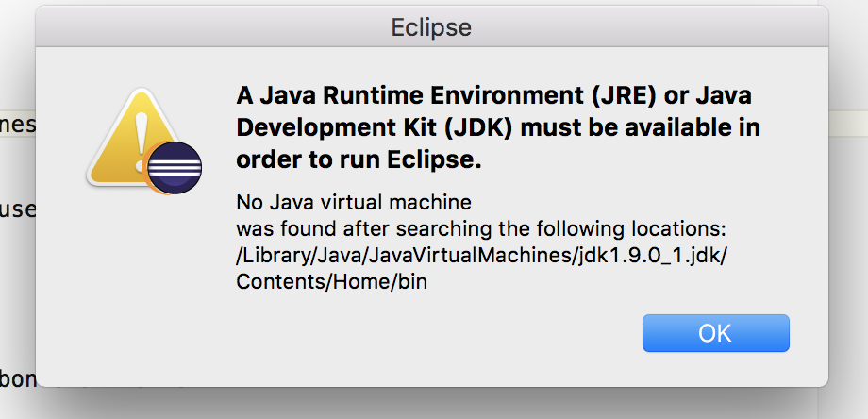Click the 'No Java virtual machine' text
868x419 pixels.
353,202
